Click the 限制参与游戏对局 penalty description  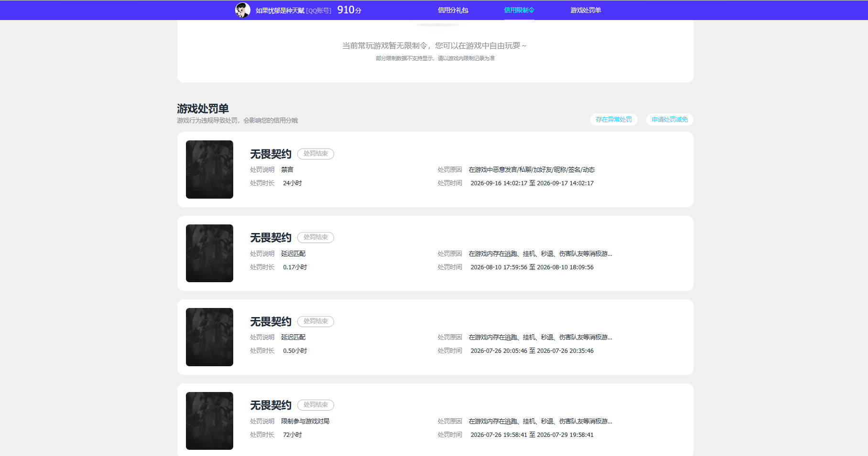click(x=305, y=421)
